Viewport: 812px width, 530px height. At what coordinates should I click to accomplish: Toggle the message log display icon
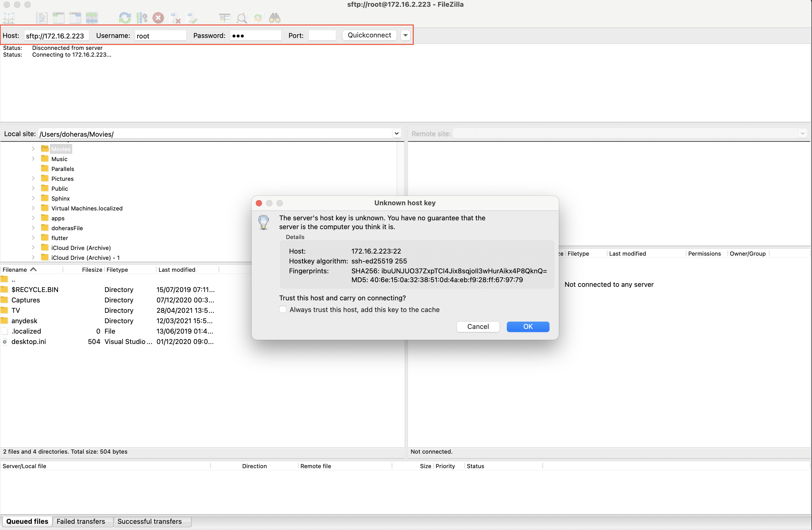click(42, 18)
